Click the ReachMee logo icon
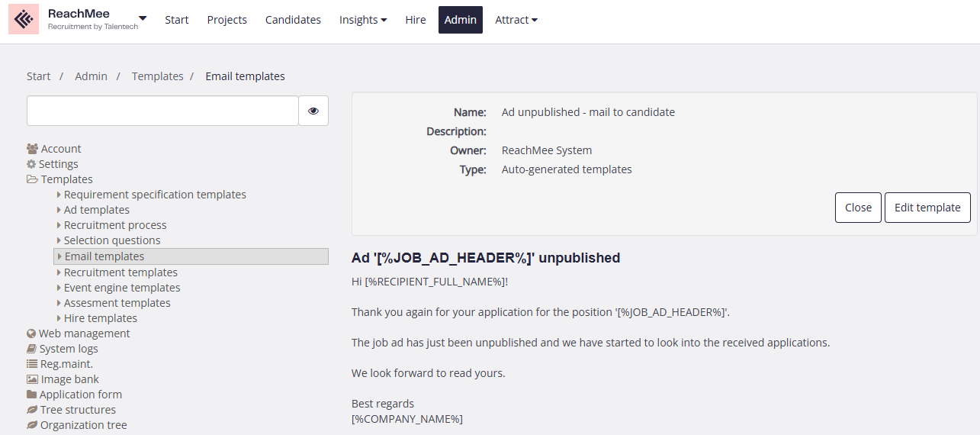This screenshot has width=980, height=435. [24, 19]
